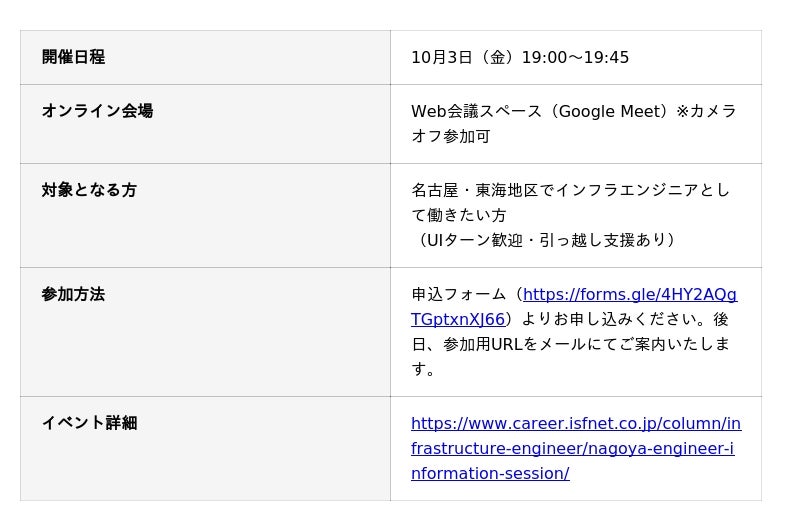Screen dimensions: 800x531
Task: Click the オンライン会場 row header
Action: 97,111
